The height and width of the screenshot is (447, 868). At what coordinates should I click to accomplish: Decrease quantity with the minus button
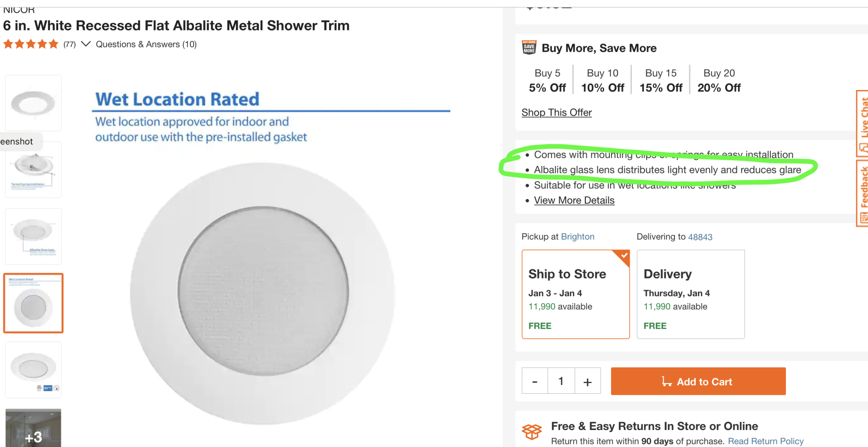535,381
